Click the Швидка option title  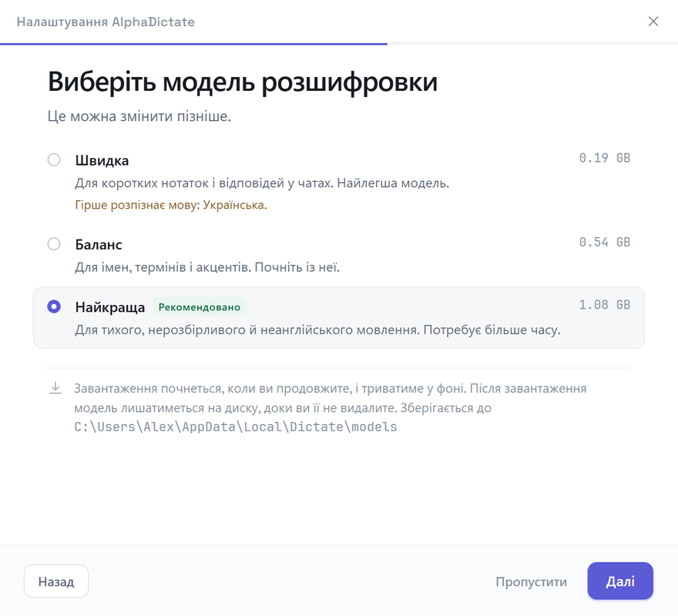pyautogui.click(x=102, y=160)
